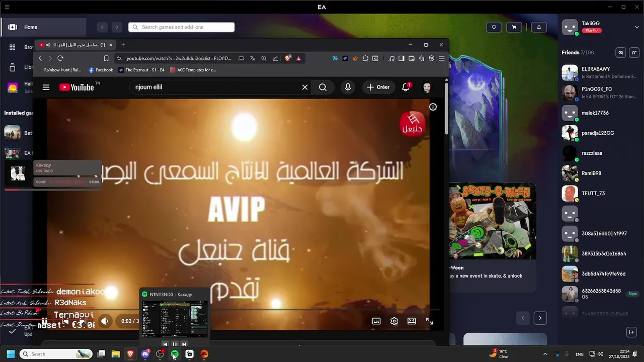
Task: Submit the YouTube search
Action: (x=323, y=87)
